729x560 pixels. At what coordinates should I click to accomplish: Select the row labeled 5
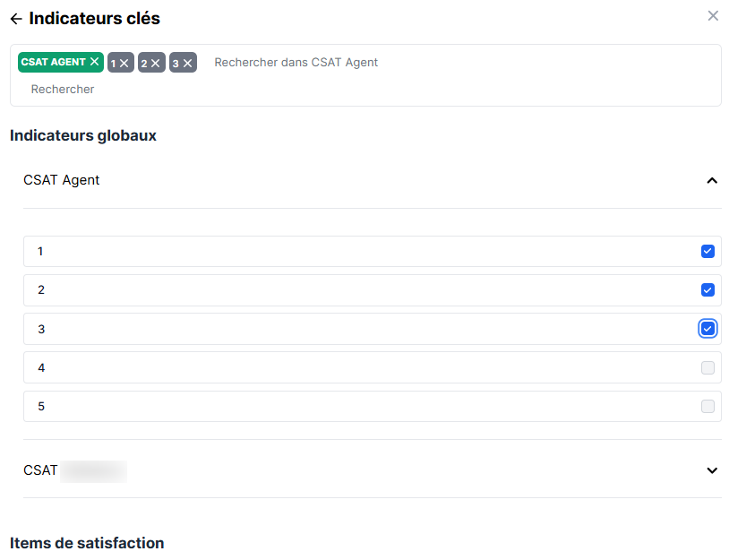358,406
